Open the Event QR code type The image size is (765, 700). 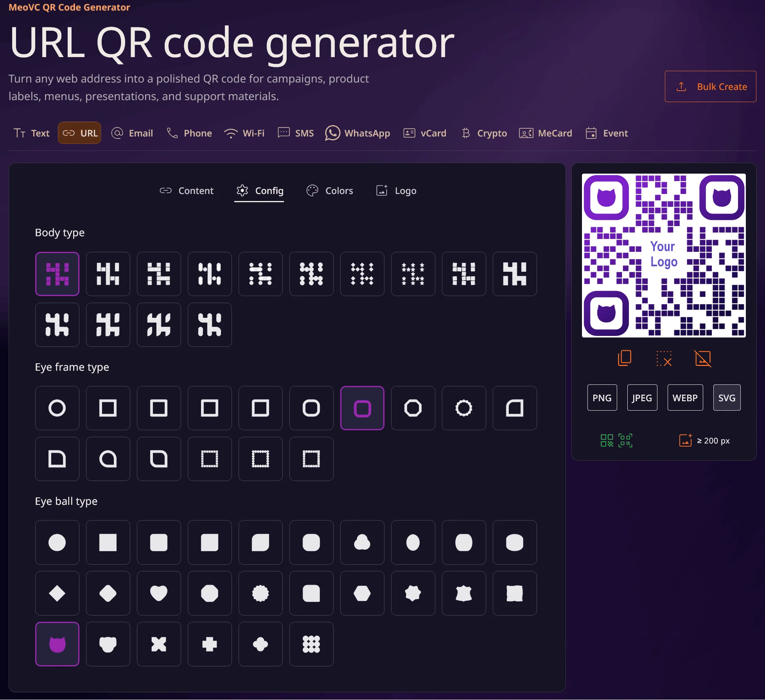(x=607, y=133)
